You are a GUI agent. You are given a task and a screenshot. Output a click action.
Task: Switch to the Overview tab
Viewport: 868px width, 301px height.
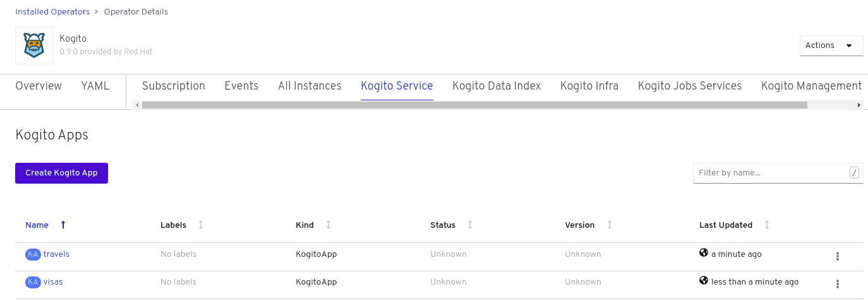39,86
